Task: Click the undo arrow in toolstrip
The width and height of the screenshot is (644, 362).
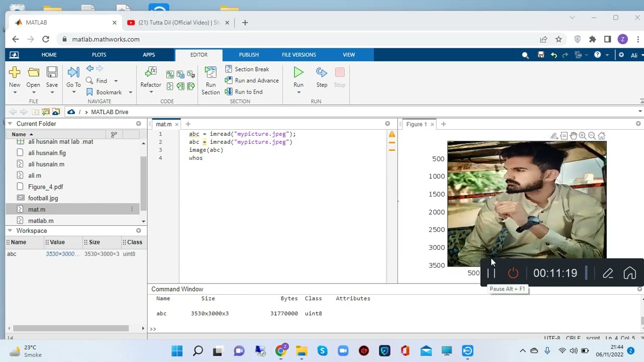Action: click(554, 55)
